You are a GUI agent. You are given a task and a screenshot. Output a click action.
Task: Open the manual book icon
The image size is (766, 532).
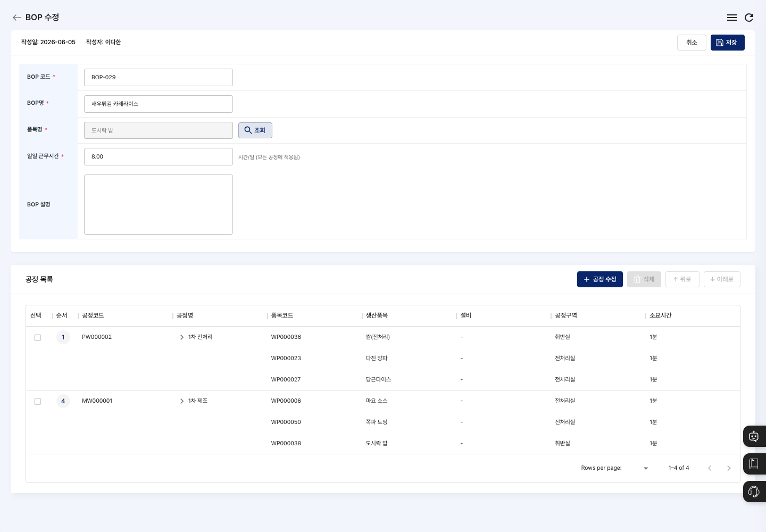click(754, 464)
